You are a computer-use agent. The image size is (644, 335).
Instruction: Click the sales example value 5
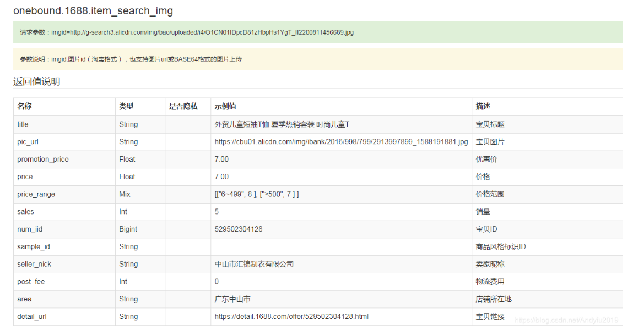tap(217, 212)
